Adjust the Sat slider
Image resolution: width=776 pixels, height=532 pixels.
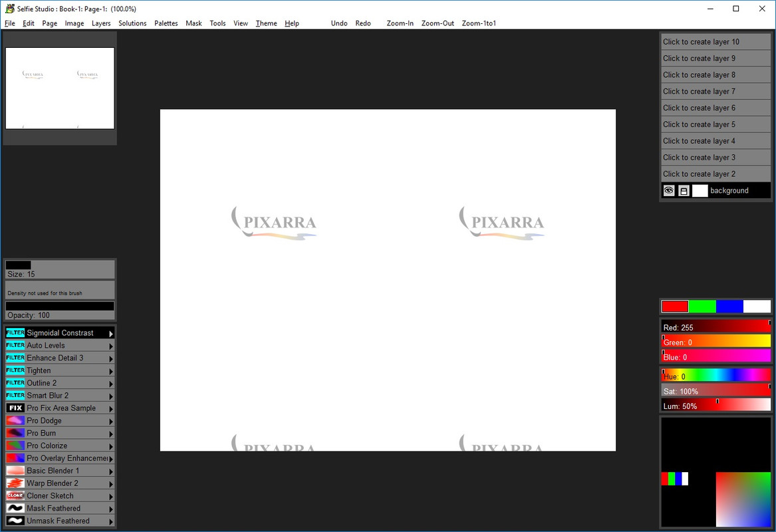pyautogui.click(x=715, y=390)
